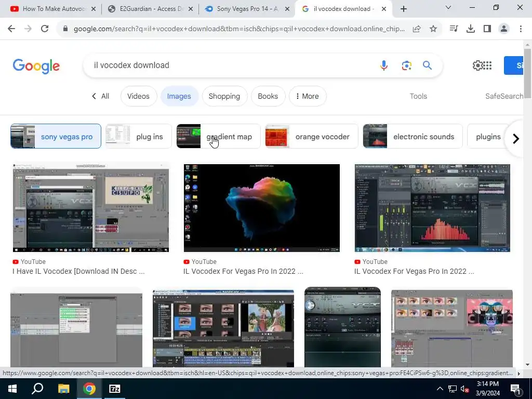Open the media control icon in toolbar

(x=454, y=29)
